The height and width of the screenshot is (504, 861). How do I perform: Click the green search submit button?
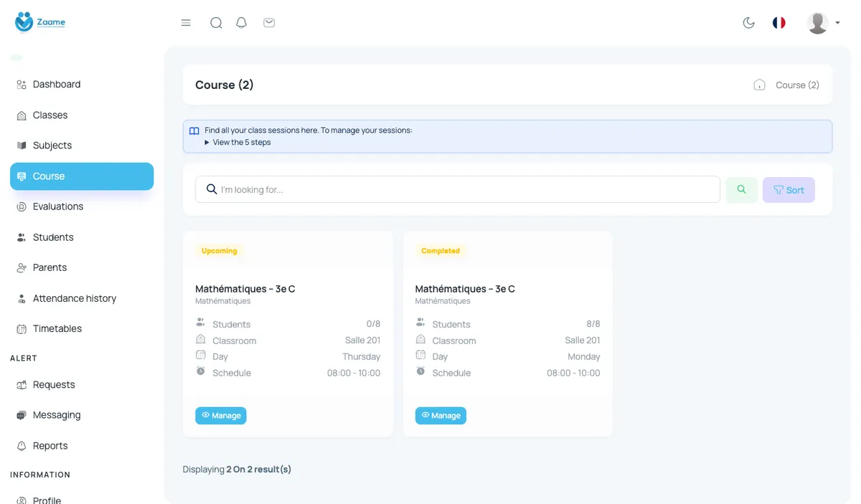click(x=742, y=190)
